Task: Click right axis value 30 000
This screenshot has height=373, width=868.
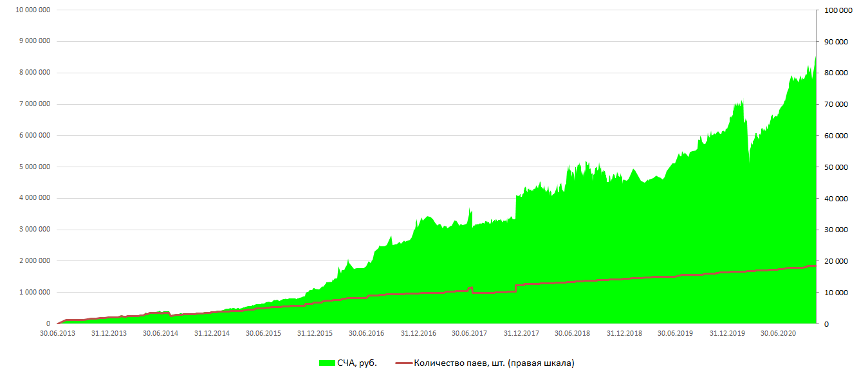Action: pyautogui.click(x=835, y=230)
